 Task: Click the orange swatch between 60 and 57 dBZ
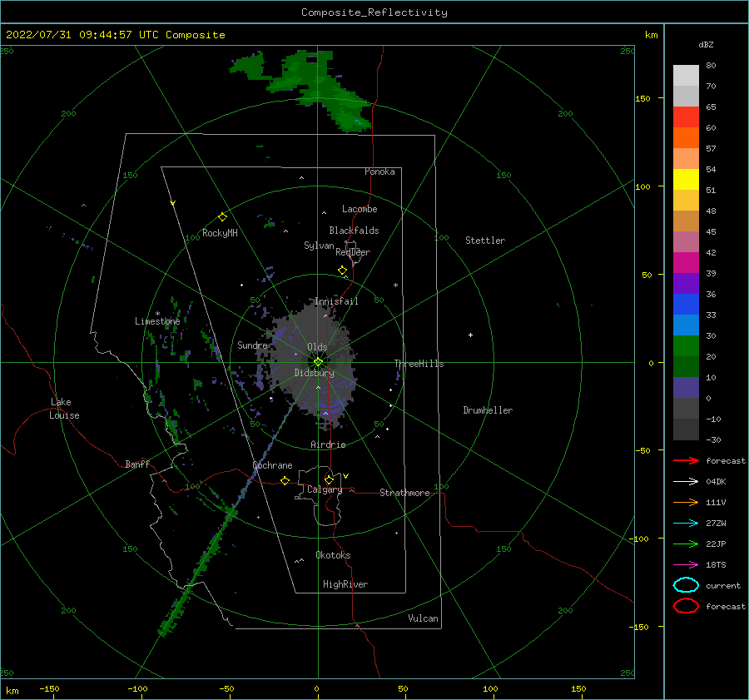pyautogui.click(x=686, y=137)
